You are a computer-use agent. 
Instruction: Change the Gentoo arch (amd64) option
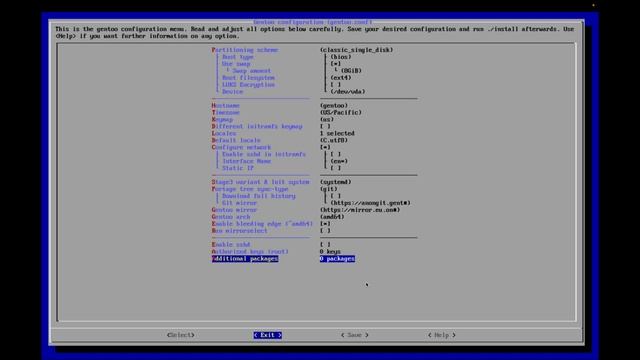coord(278,216)
